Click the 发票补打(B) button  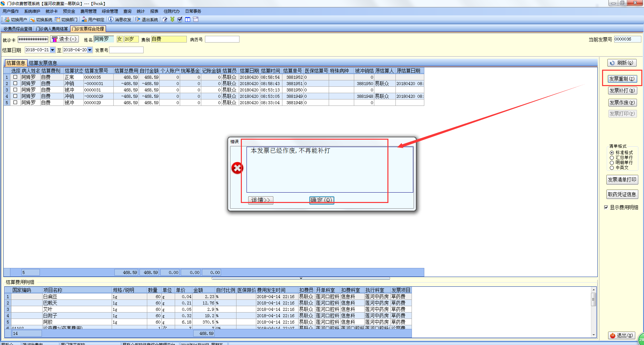point(622,90)
